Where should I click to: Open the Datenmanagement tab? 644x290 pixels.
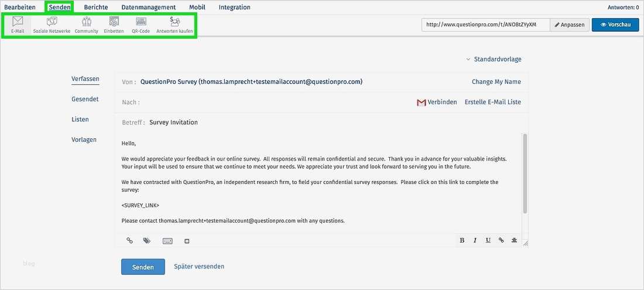click(149, 7)
